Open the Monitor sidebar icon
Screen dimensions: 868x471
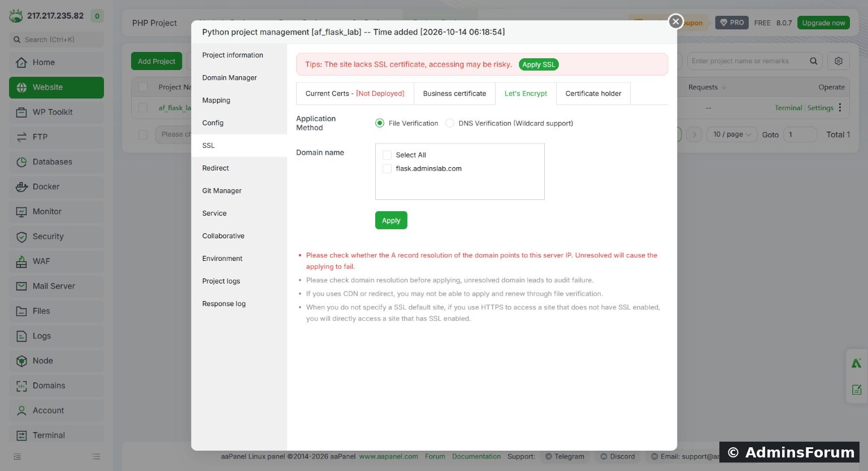pos(21,211)
